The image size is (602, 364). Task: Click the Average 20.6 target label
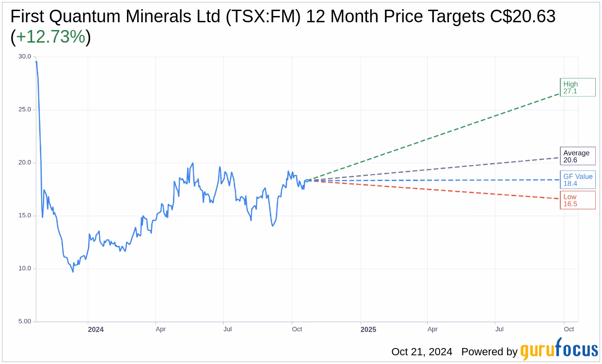577,156
